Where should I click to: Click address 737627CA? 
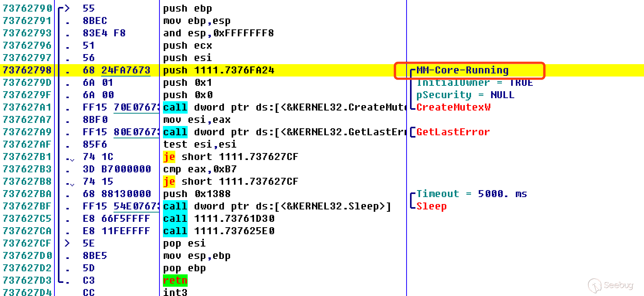point(27,231)
